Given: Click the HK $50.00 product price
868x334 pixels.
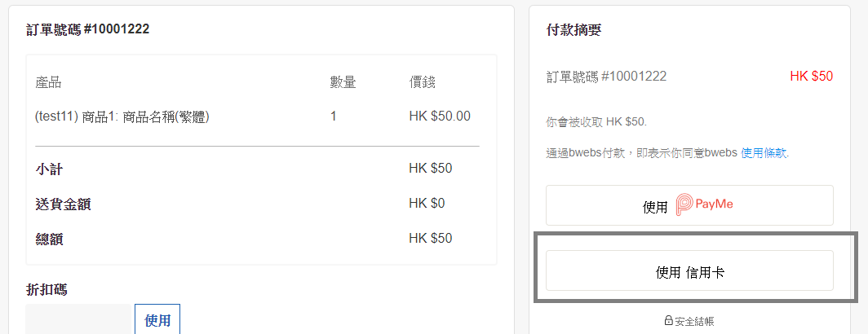Looking at the screenshot, I should click(x=440, y=116).
